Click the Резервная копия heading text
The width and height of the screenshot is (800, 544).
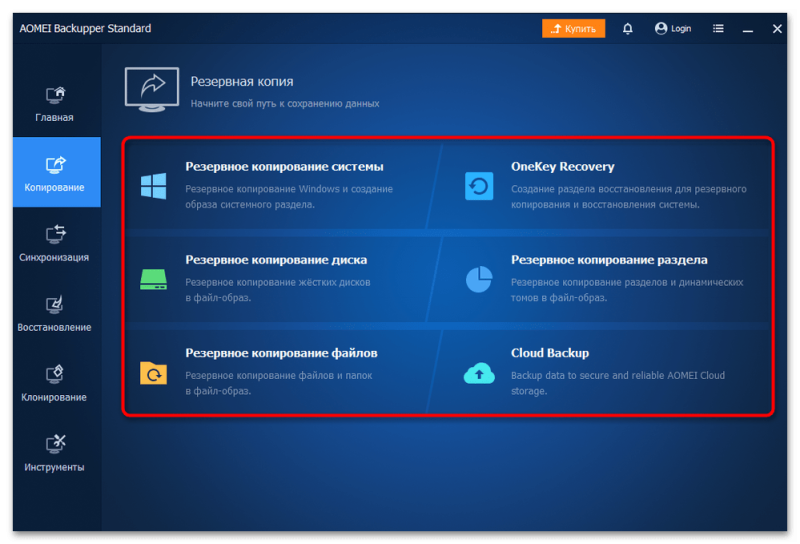(242, 82)
